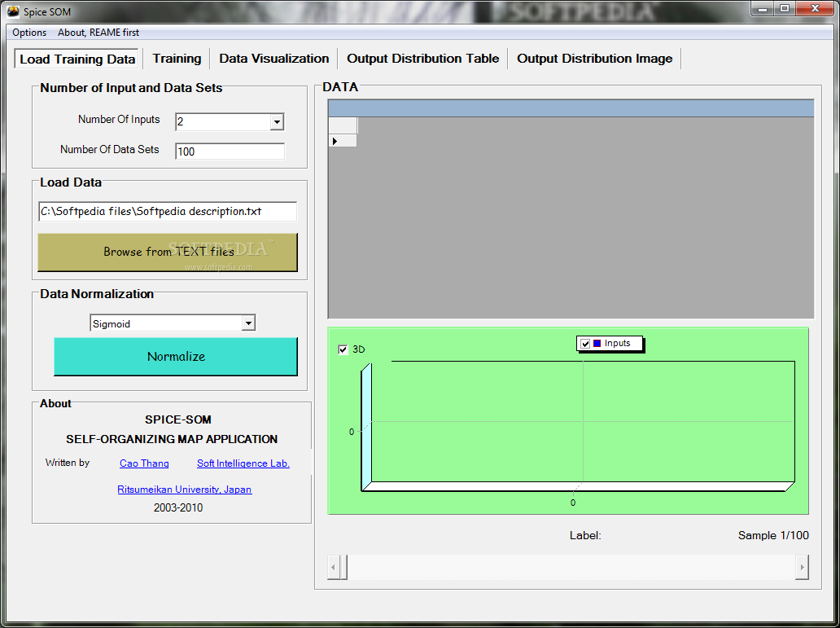840x628 pixels.
Task: Open the Options menu
Action: pyautogui.click(x=29, y=33)
